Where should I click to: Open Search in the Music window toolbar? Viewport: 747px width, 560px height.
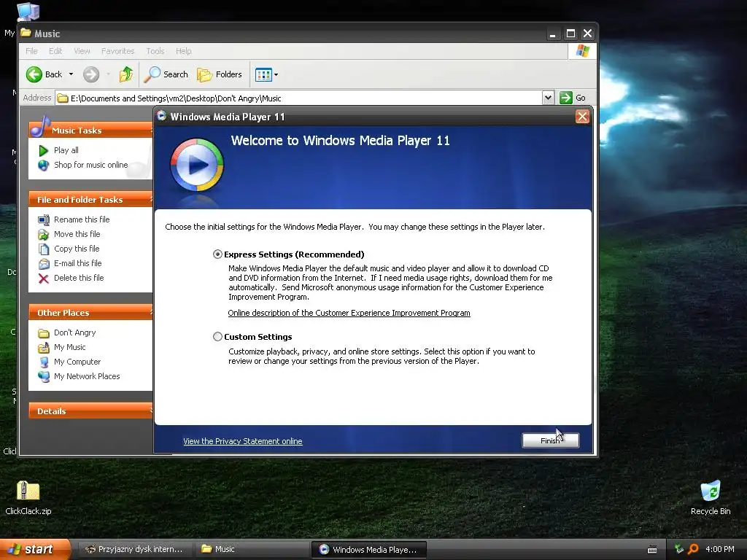click(x=166, y=74)
